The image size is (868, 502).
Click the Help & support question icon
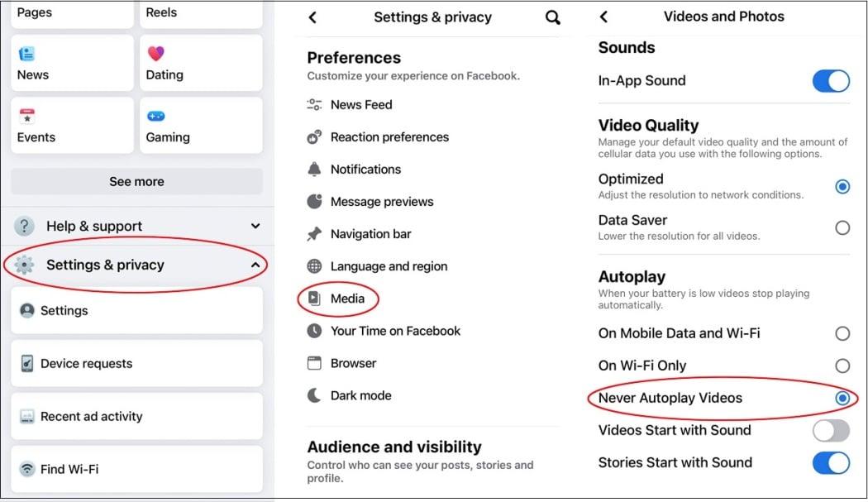tap(24, 226)
